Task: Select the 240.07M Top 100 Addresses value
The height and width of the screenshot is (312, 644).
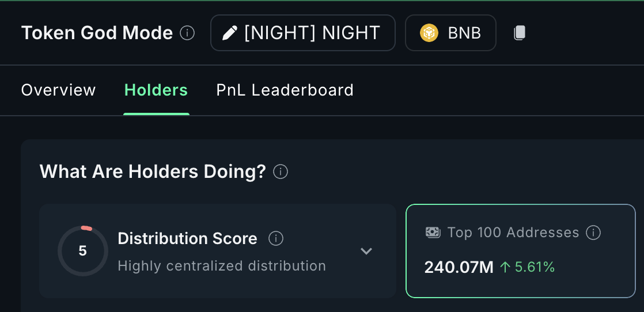Action: coord(459,267)
